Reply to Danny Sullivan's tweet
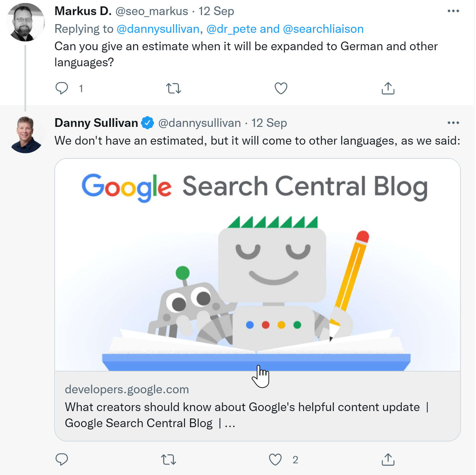 (x=62, y=460)
